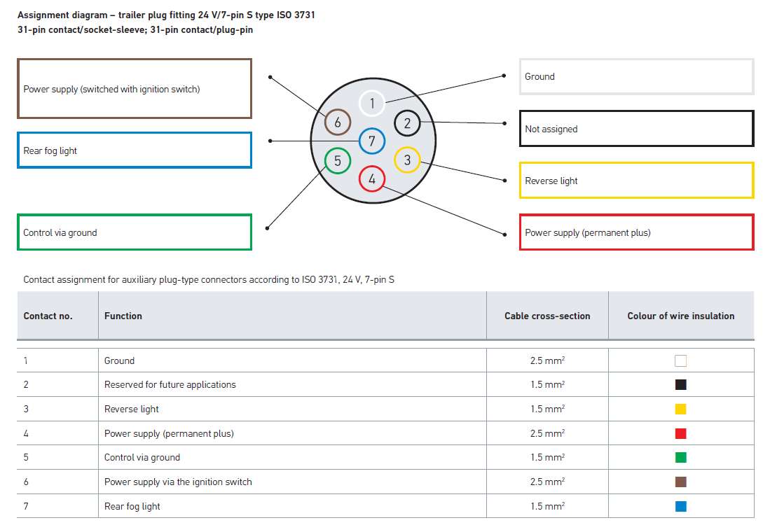Click the red 'Power supply (permanent plus)' box

[637, 232]
